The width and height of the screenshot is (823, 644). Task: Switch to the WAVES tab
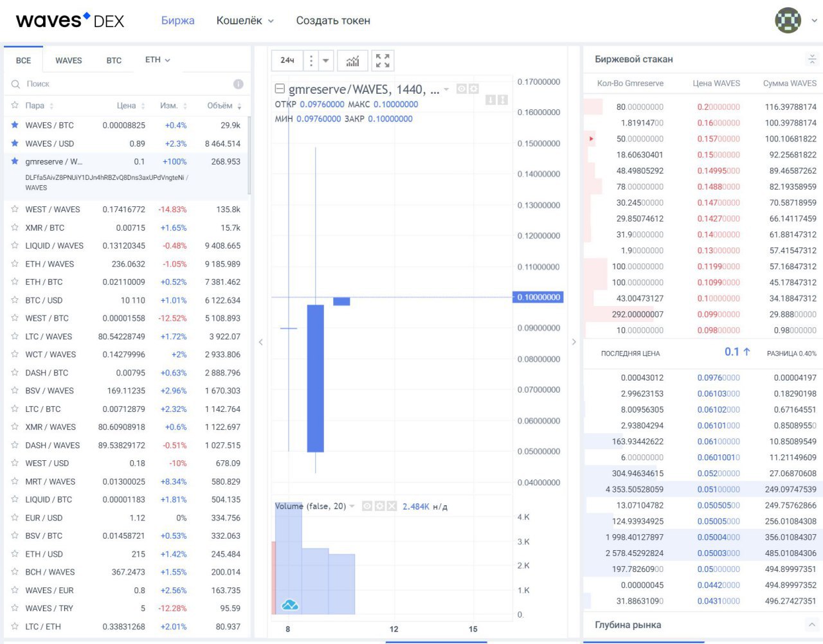tap(69, 60)
